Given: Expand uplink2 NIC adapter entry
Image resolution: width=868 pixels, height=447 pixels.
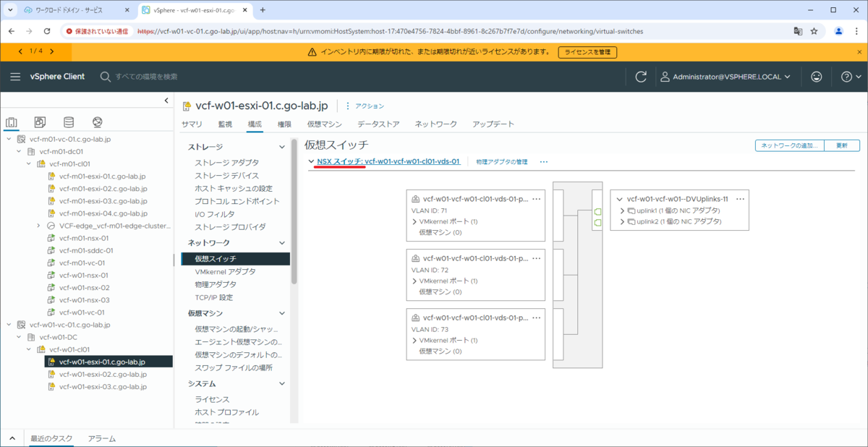Looking at the screenshot, I should [x=623, y=221].
